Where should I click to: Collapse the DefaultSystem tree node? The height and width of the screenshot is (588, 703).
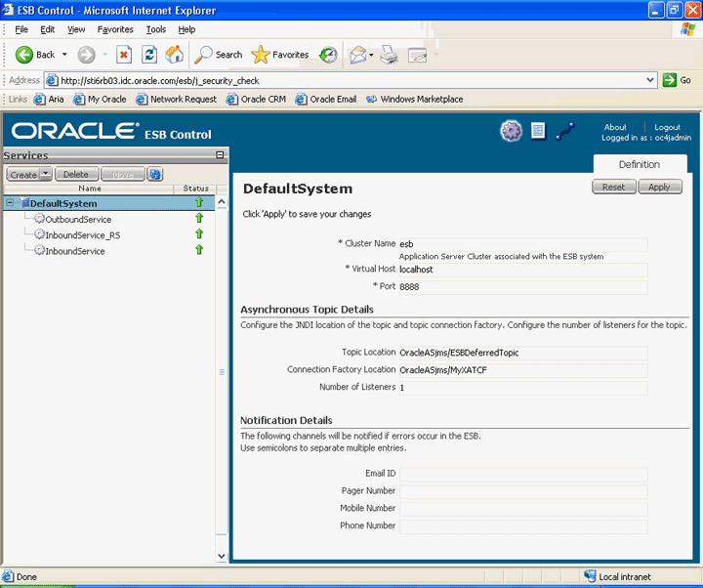point(10,203)
